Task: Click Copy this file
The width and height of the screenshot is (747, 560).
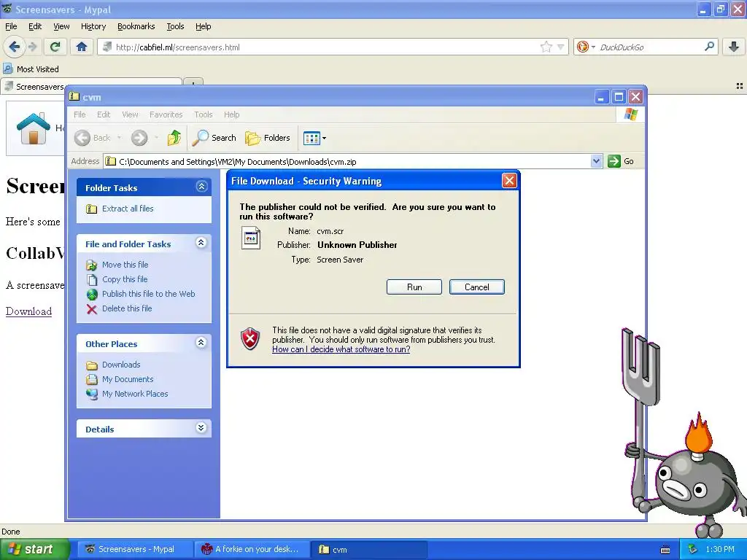Action: click(x=125, y=279)
